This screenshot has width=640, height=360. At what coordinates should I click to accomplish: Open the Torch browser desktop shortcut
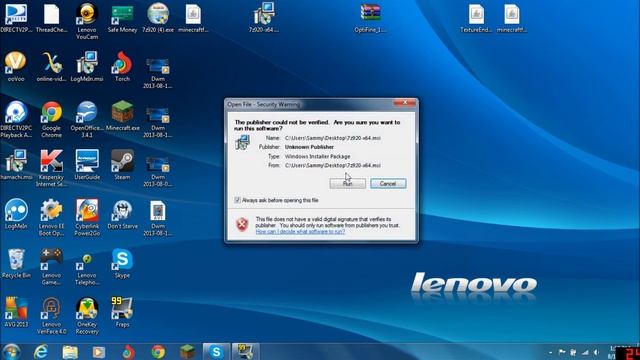pyautogui.click(x=122, y=67)
